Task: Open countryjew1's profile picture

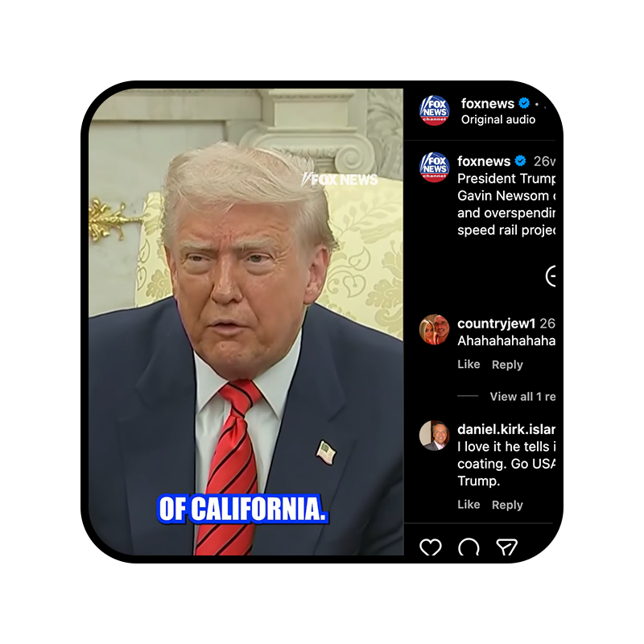Action: pos(434,329)
